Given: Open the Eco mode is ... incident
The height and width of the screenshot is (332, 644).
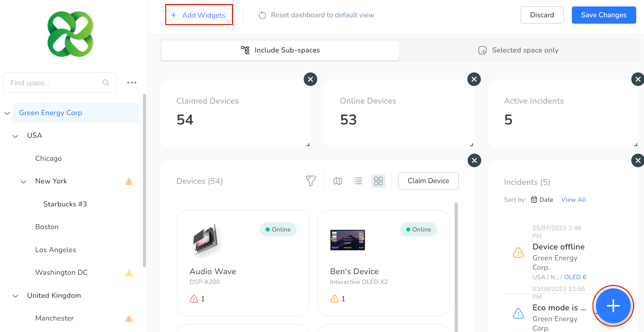Looking at the screenshot, I should [x=559, y=308].
